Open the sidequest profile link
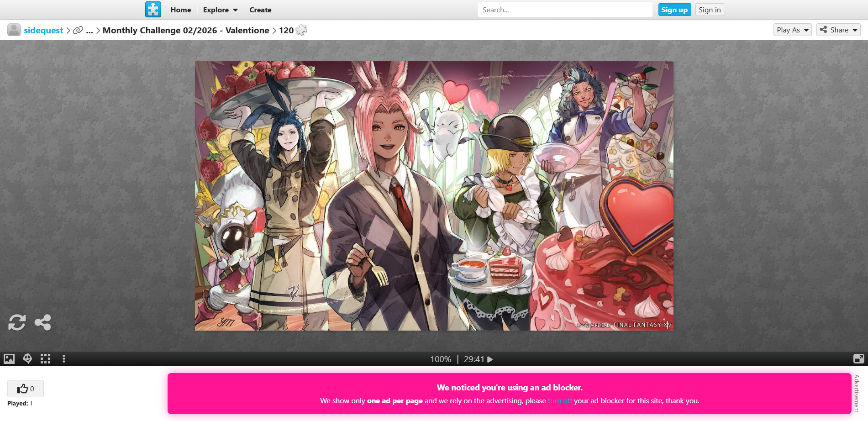Image resolution: width=868 pixels, height=421 pixels. point(43,30)
